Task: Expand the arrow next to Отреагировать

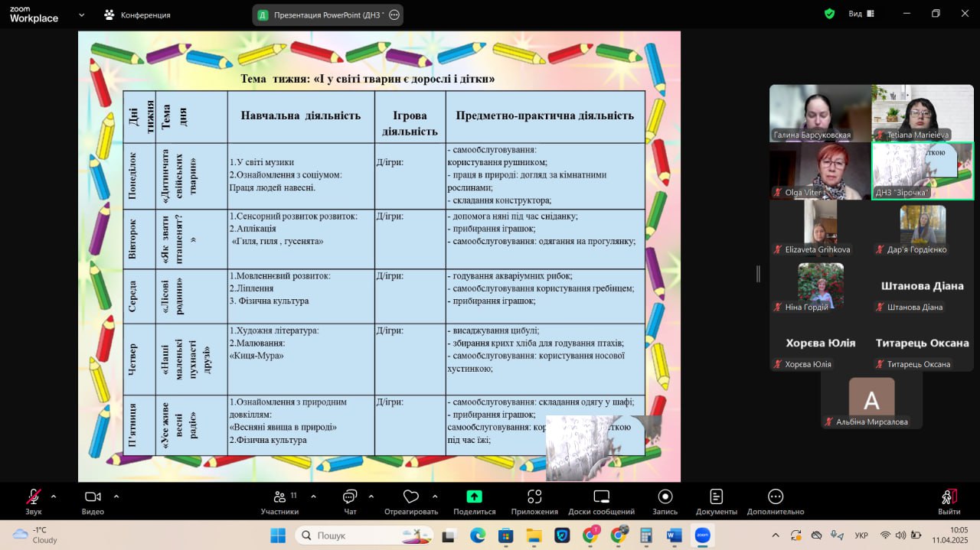Action: 435,496
